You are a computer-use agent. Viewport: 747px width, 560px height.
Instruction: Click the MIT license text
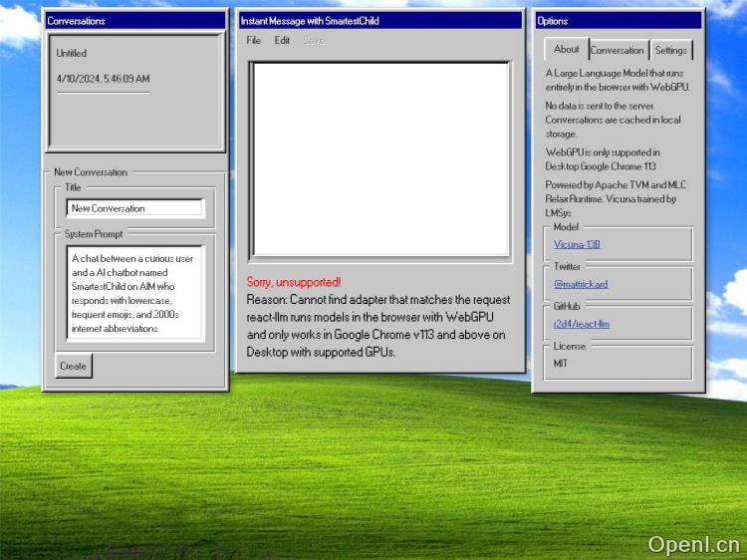(561, 364)
